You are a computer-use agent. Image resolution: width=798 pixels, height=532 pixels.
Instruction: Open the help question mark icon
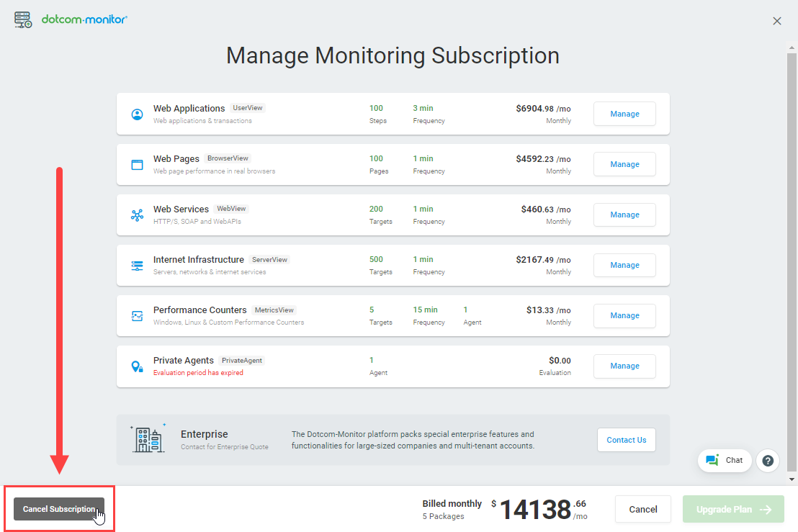click(x=768, y=461)
